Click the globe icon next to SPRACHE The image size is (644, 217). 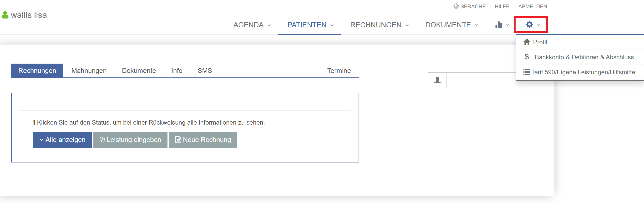tap(456, 6)
